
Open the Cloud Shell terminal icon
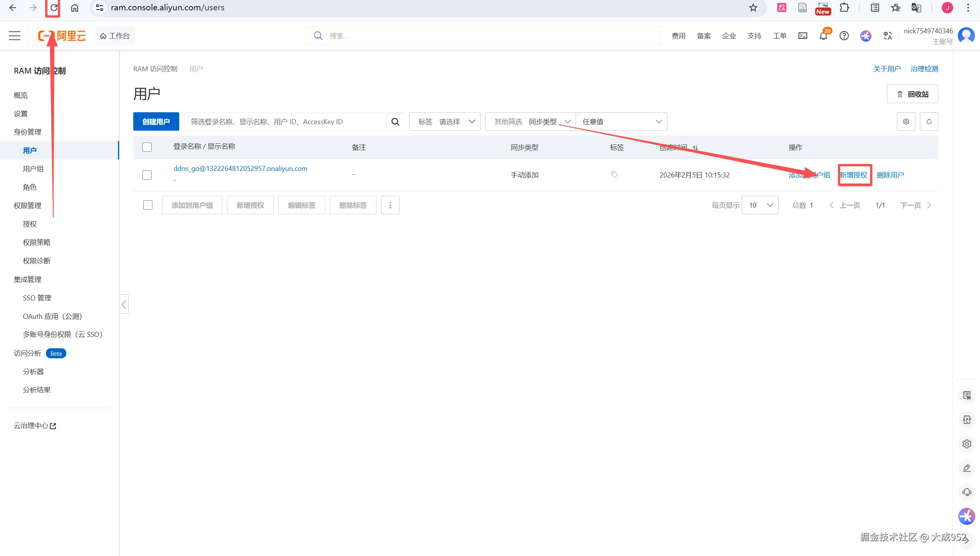[x=802, y=36]
